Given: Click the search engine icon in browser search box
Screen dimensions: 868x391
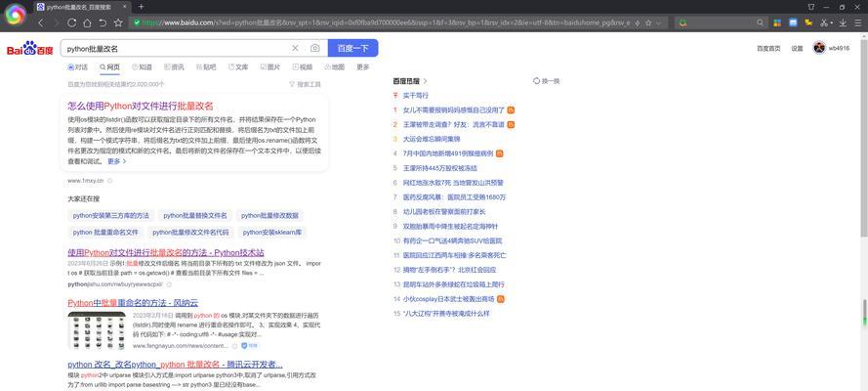Looking at the screenshot, I should (683, 22).
